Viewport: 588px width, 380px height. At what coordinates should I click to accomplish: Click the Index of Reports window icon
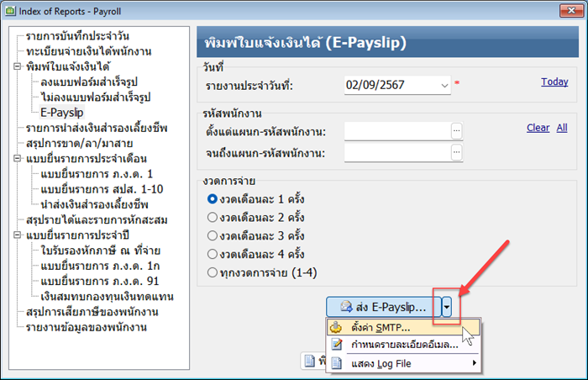12,8
